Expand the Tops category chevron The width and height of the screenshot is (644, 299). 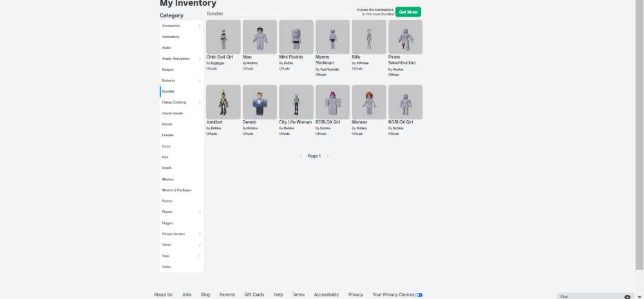(200, 256)
